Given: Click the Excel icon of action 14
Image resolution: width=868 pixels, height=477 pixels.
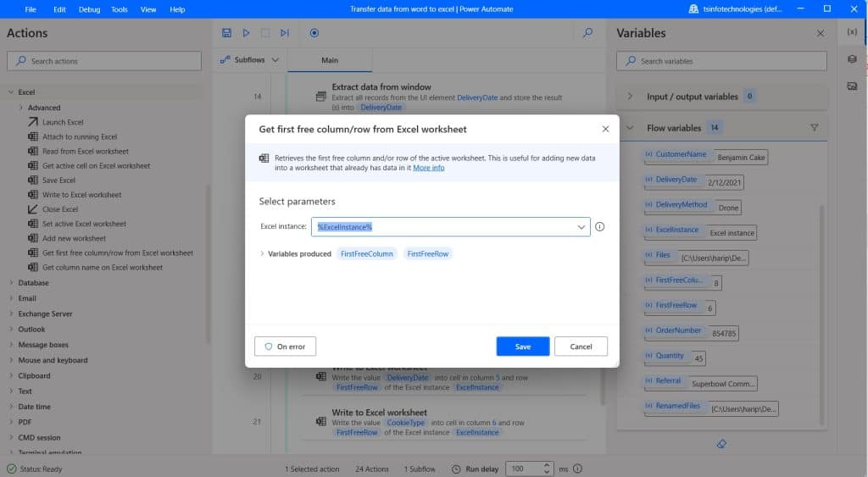Looking at the screenshot, I should click(320, 97).
